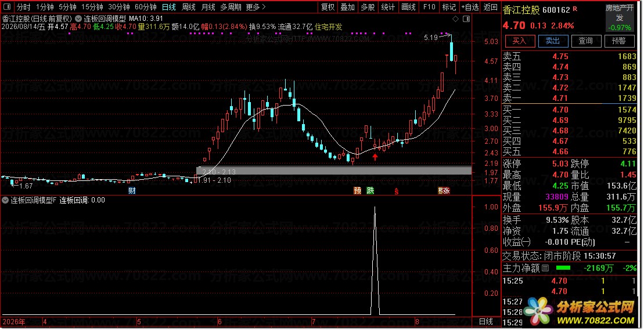The image size is (644, 330).
Task: Click the 15:25 trade tick row
Action: coord(569,281)
